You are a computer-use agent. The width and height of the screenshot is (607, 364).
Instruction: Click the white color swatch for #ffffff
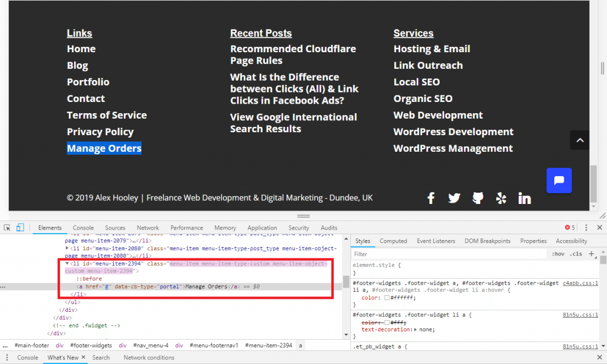coord(386,298)
